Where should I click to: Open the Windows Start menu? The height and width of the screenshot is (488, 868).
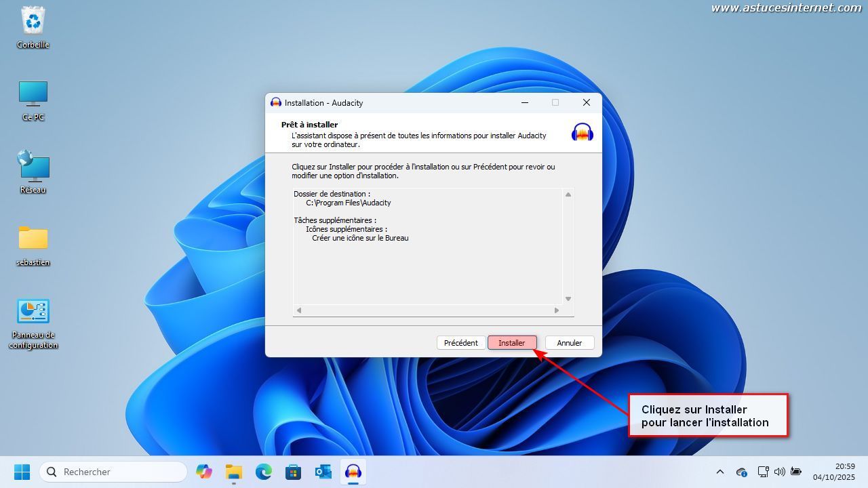22,472
